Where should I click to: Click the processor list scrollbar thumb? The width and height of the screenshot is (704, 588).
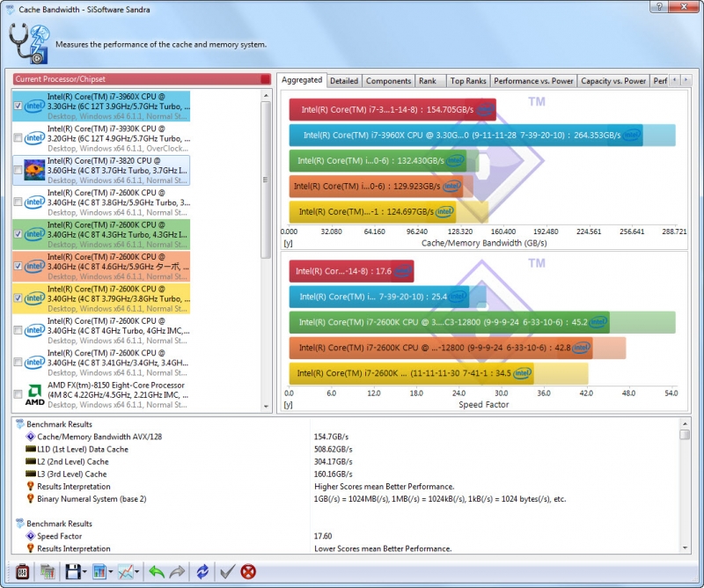266,180
